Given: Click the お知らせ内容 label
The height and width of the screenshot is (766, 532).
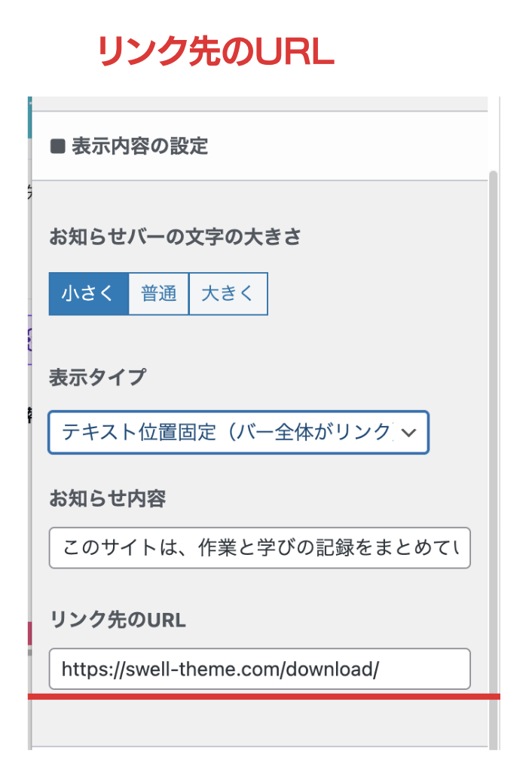Looking at the screenshot, I should (107, 498).
